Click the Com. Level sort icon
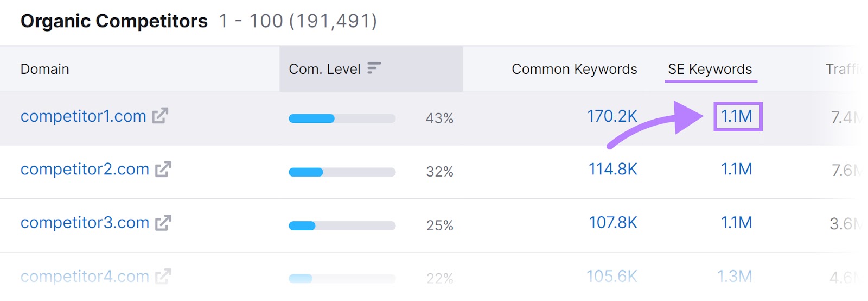The width and height of the screenshot is (868, 301). [374, 68]
